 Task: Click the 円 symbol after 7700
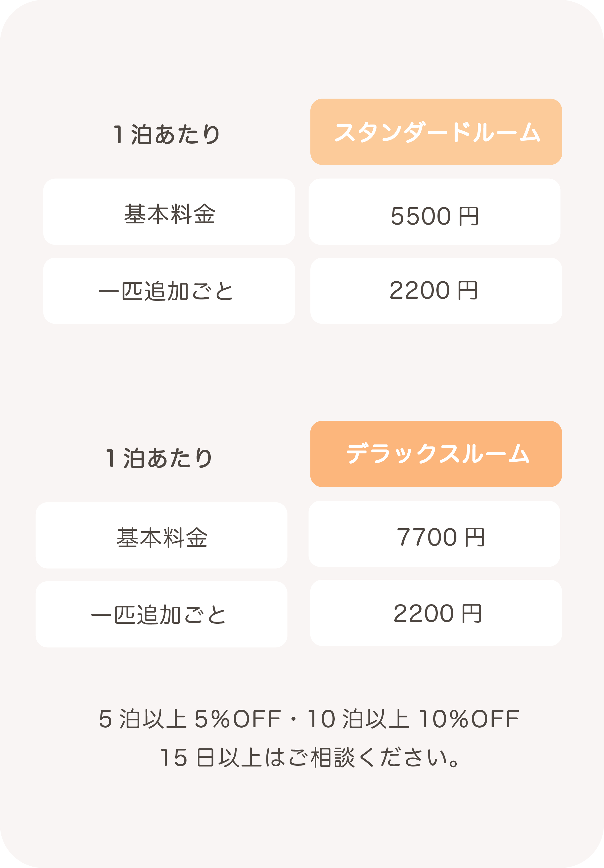[475, 538]
